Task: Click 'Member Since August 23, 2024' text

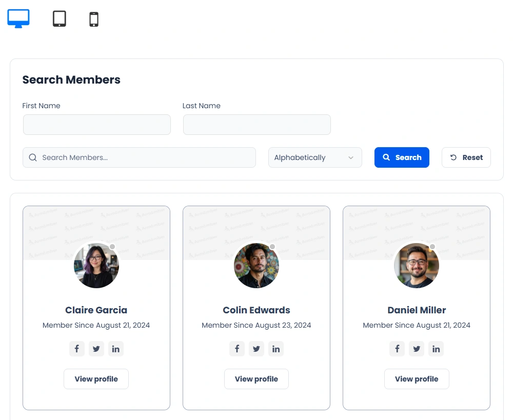Action: pyautogui.click(x=256, y=325)
